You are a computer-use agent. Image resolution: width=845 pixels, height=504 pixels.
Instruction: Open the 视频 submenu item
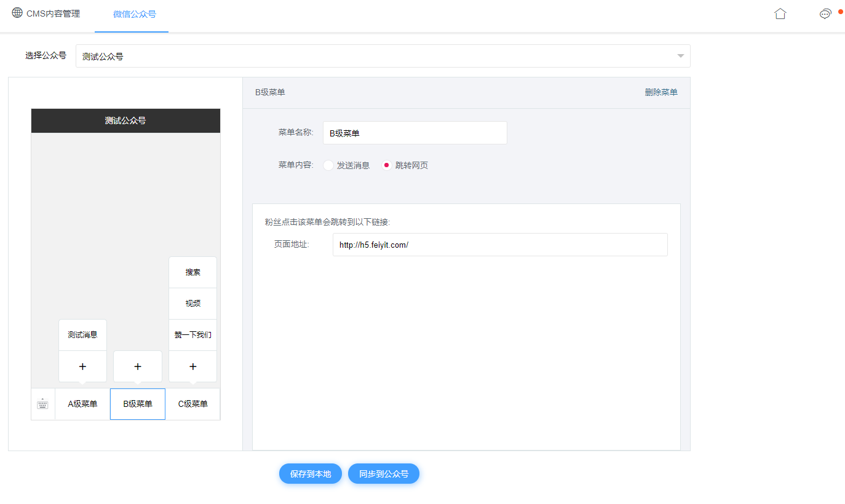pos(193,304)
